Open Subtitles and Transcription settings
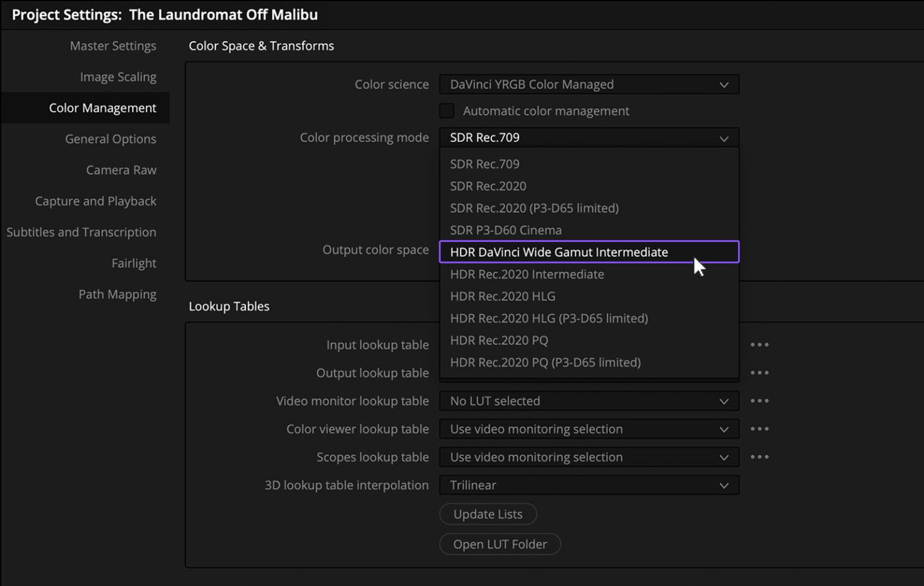Viewport: 924px width, 586px height. (x=81, y=232)
